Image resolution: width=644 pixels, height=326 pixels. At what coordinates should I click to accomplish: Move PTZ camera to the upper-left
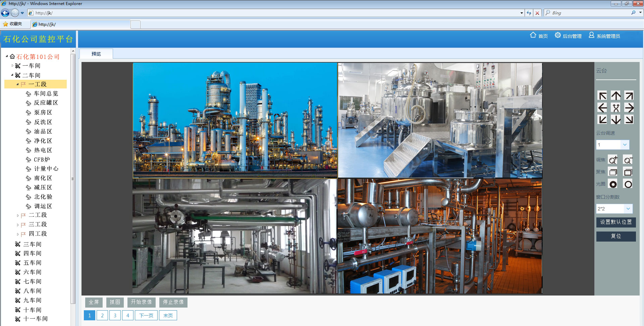pos(603,96)
